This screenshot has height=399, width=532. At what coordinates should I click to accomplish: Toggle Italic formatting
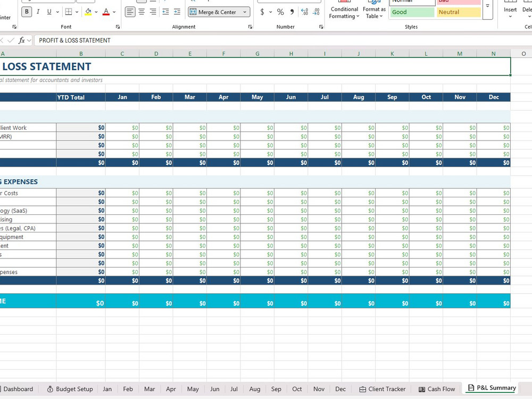pos(38,12)
